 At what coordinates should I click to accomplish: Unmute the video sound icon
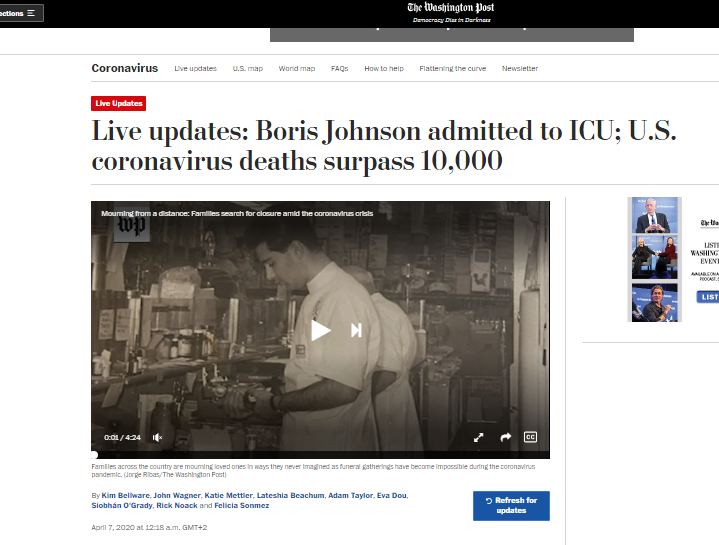pos(157,437)
